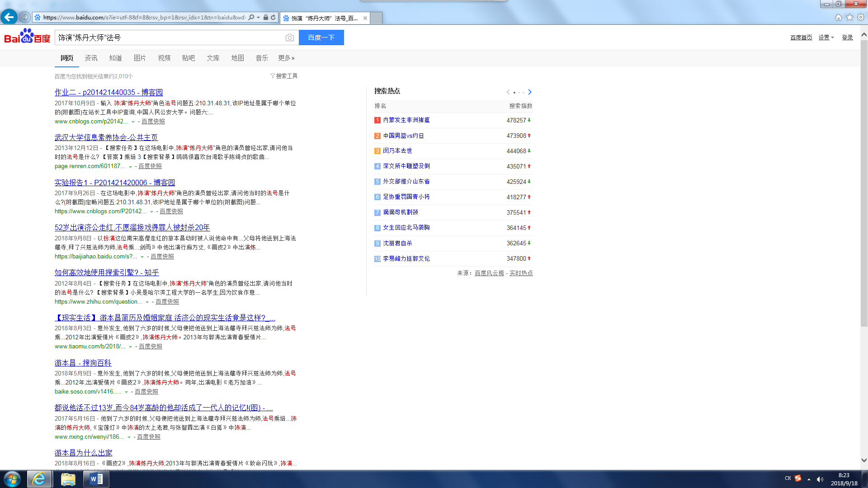
Task: Open the address bar search dropdown arrow
Action: (x=258, y=18)
